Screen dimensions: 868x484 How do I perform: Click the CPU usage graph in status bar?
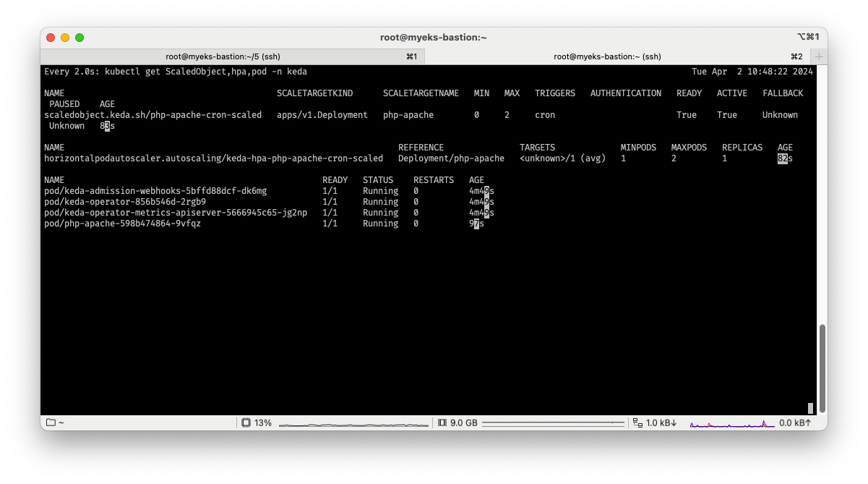click(353, 423)
